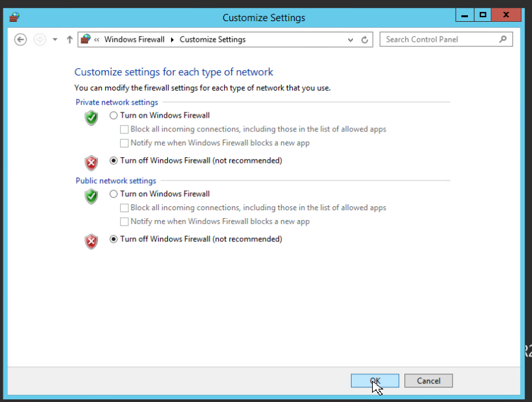Turn off Windows Firewall for private network

pos(114,161)
